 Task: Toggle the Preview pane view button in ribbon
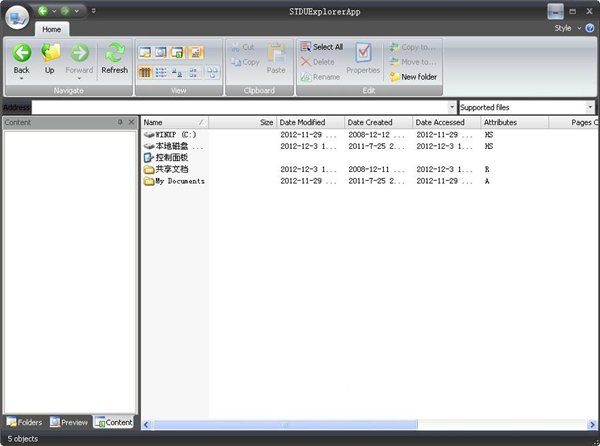(161, 52)
